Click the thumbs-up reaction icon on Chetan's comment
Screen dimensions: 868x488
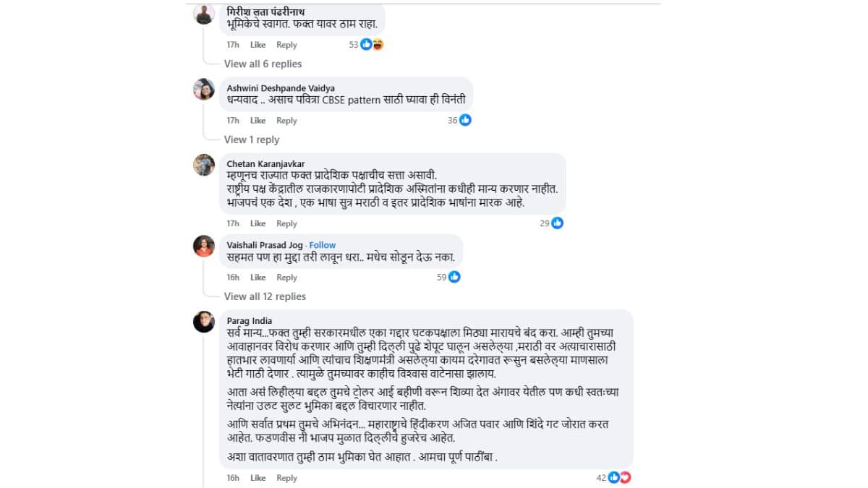click(x=557, y=223)
